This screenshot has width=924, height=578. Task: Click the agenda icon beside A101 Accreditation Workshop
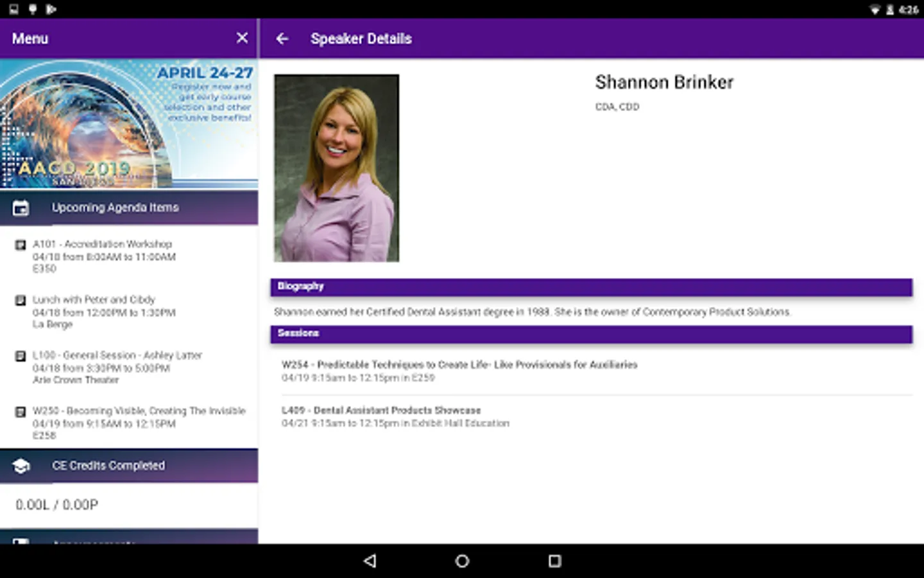point(21,245)
